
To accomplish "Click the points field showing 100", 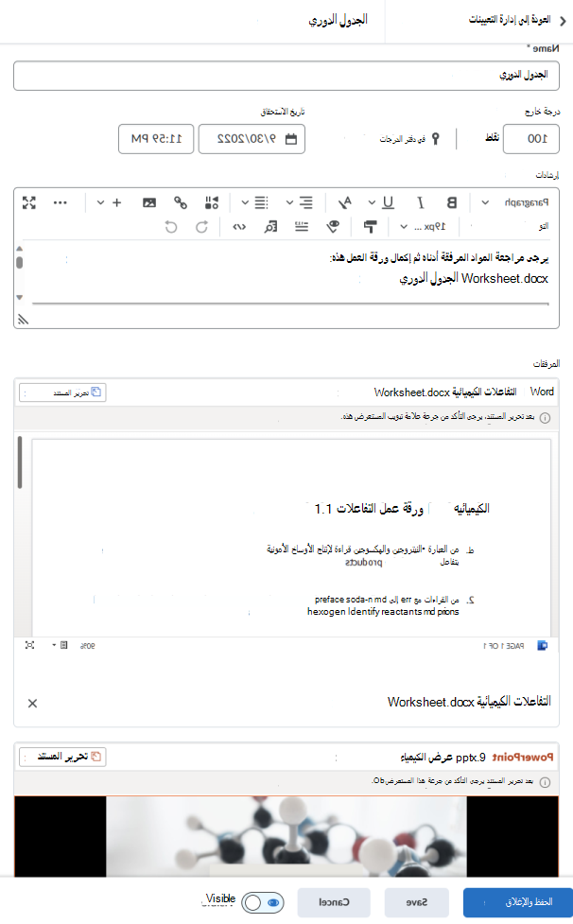I will (x=531, y=139).
